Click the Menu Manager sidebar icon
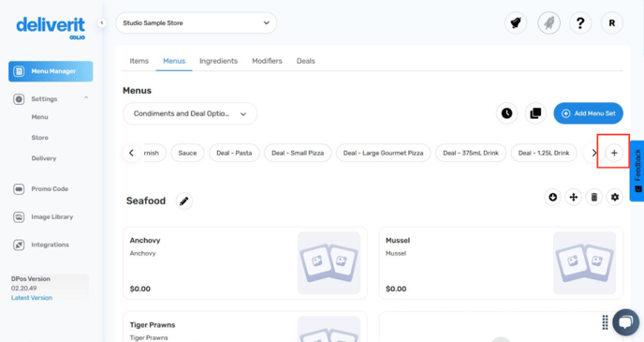Image resolution: width=644 pixels, height=342 pixels. [x=19, y=71]
